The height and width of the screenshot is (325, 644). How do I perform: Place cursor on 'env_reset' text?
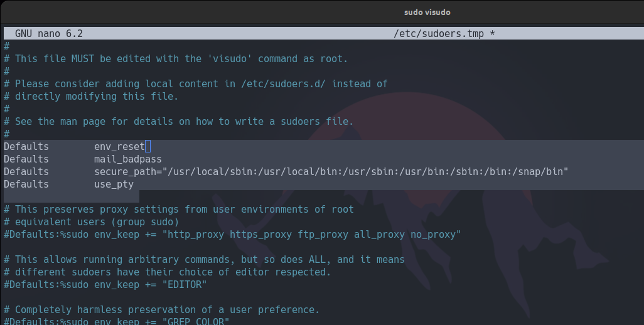pos(119,147)
